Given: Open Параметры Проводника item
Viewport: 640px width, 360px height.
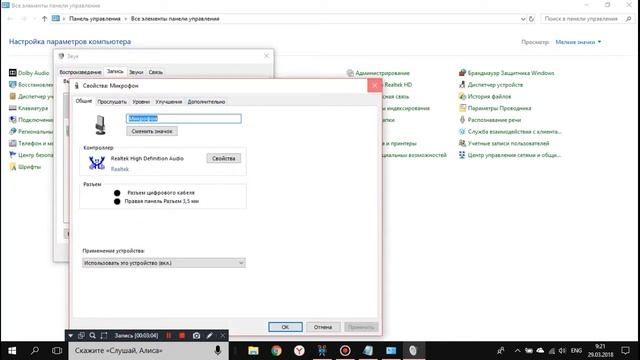Looking at the screenshot, I should [x=495, y=108].
